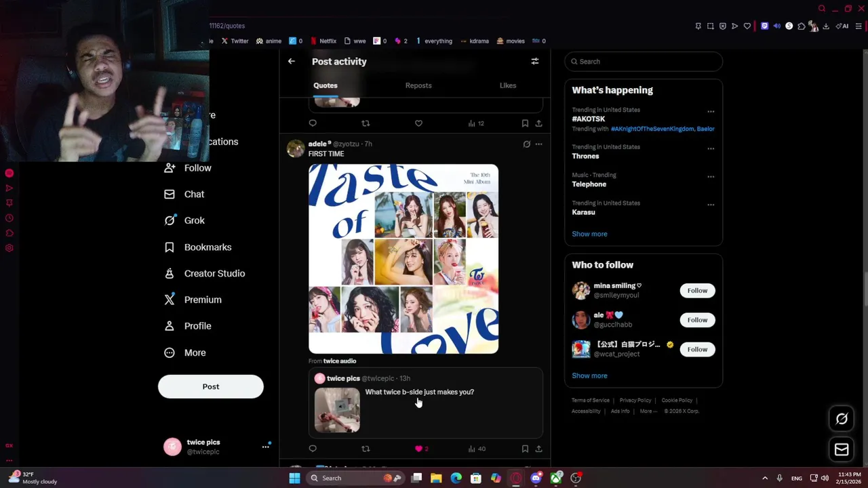Open the twice audio source link
Viewport: 868px width, 488px height.
340,361
